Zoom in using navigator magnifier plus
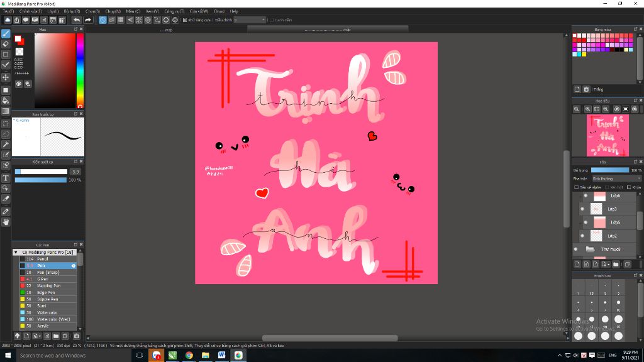This screenshot has width=644, height=362. click(x=588, y=109)
